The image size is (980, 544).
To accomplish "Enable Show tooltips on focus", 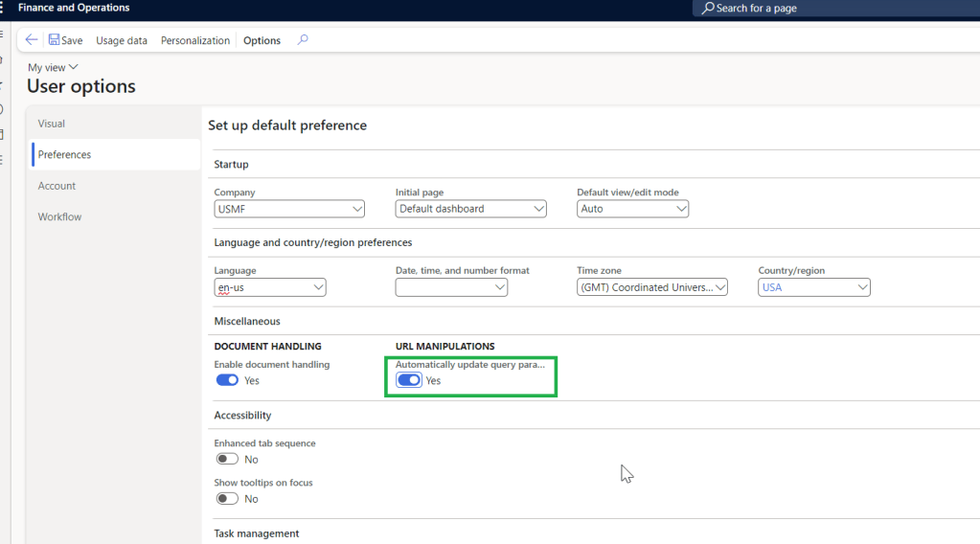I will coord(227,498).
